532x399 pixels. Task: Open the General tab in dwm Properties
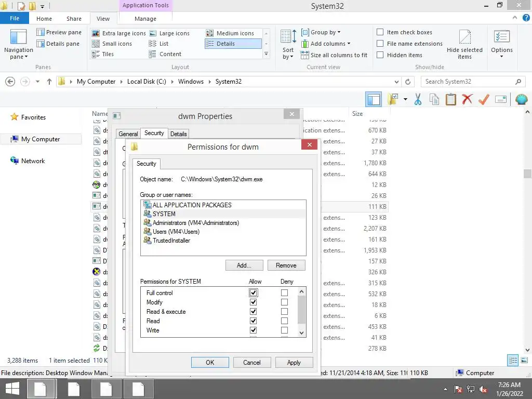click(128, 134)
